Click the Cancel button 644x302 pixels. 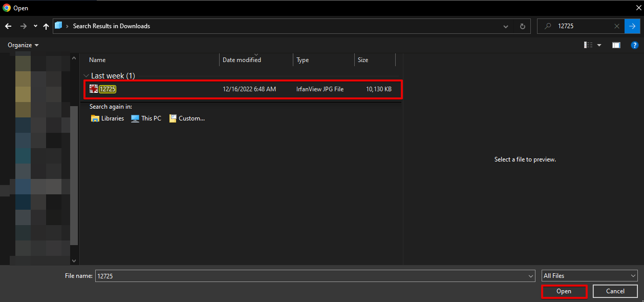615,291
